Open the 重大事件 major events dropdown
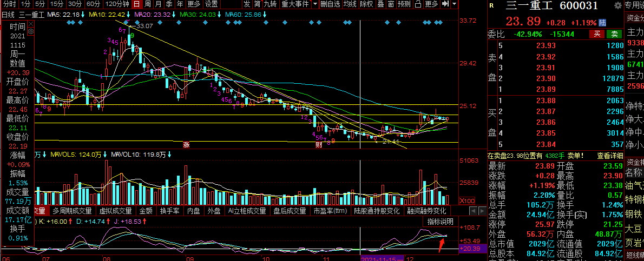The height and width of the screenshot is (261, 644). (295, 4)
